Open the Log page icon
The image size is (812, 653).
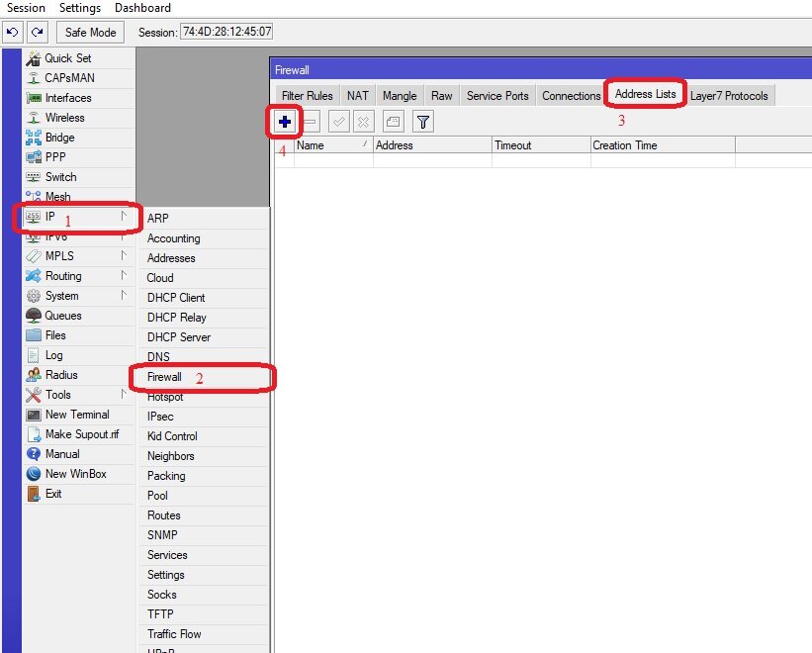(x=34, y=355)
